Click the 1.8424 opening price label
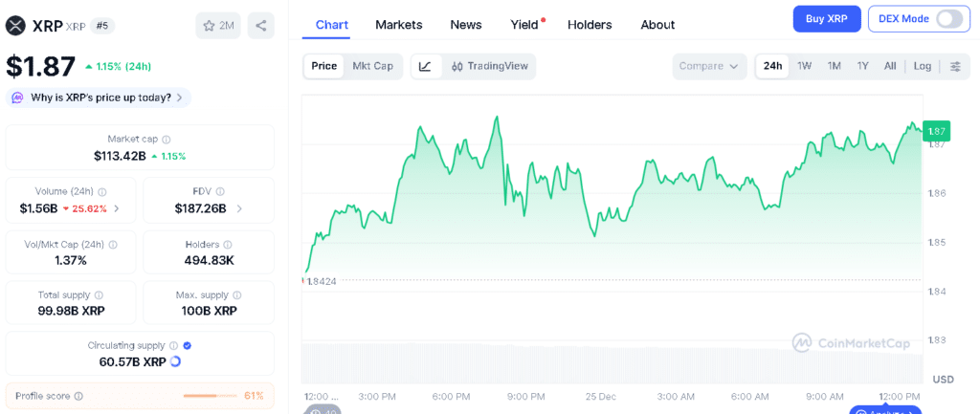 321,282
